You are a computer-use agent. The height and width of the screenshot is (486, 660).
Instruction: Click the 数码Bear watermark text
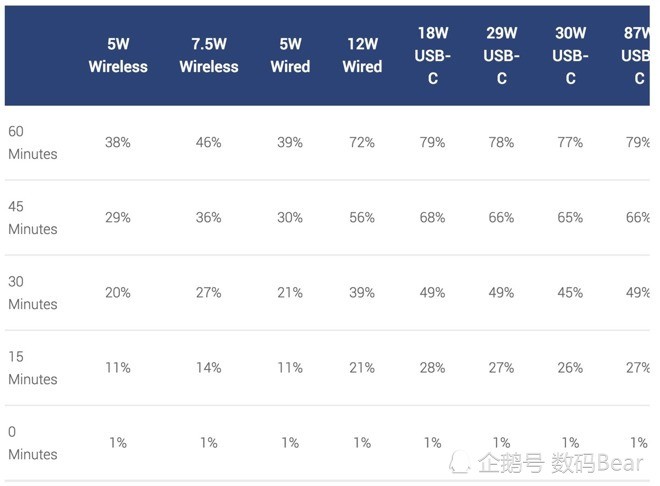pos(597,463)
